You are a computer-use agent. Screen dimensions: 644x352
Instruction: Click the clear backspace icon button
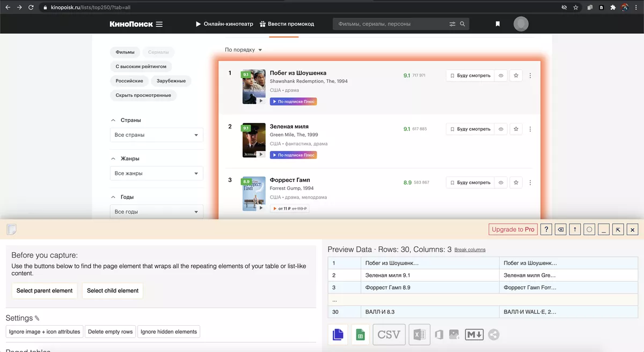tap(561, 229)
